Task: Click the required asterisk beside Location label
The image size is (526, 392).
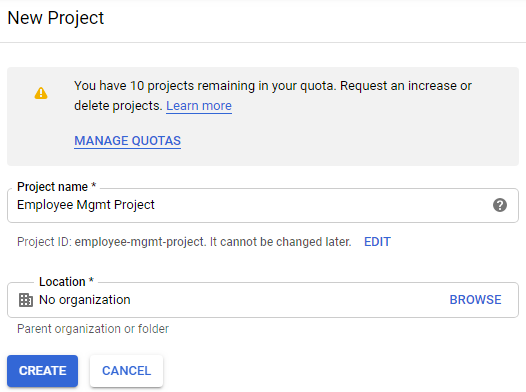Action: (x=91, y=280)
